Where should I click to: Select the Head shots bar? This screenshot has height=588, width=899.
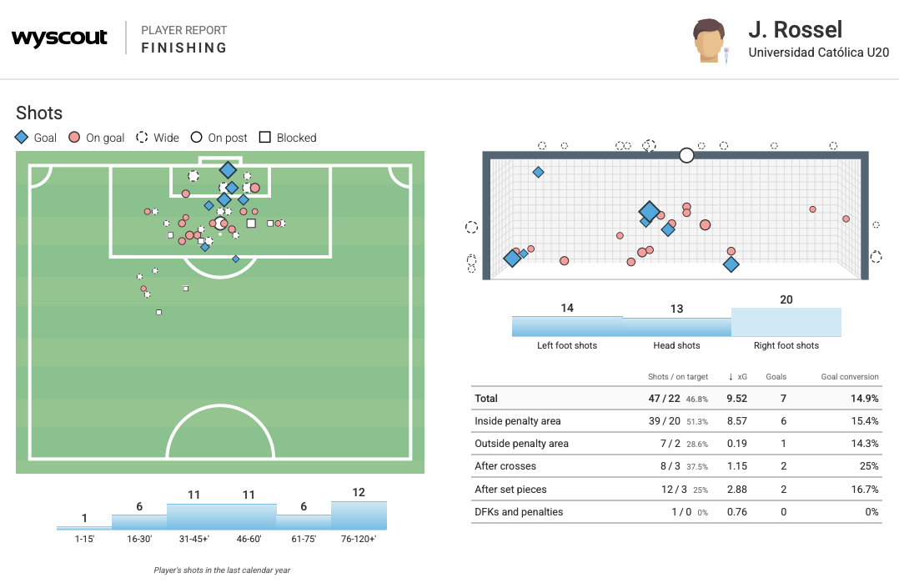[676, 327]
